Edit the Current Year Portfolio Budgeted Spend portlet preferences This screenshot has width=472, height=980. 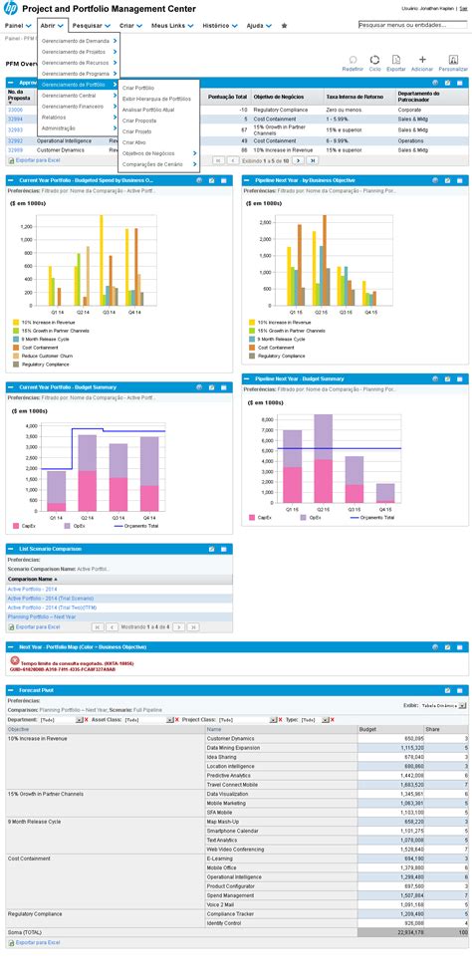212,180
